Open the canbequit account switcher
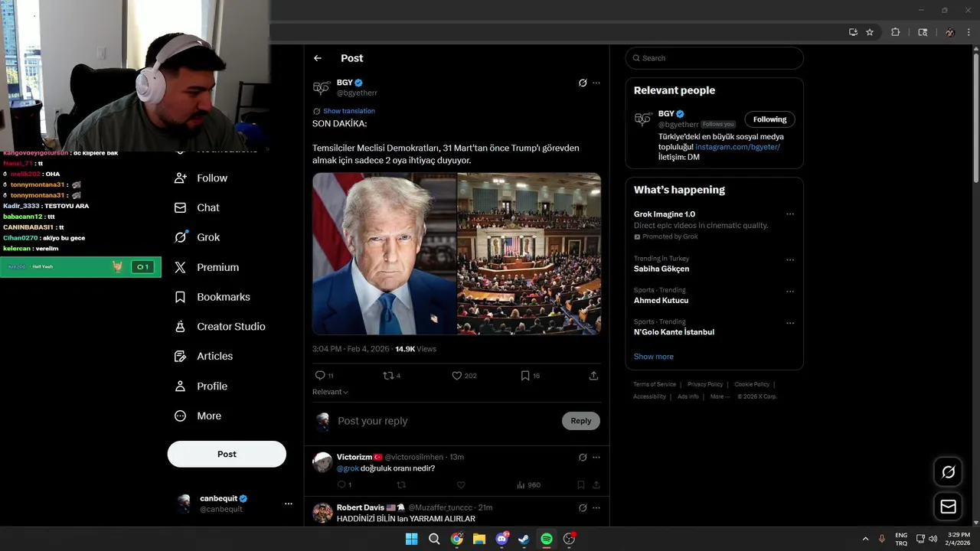This screenshot has width=980, height=551. pos(227,504)
